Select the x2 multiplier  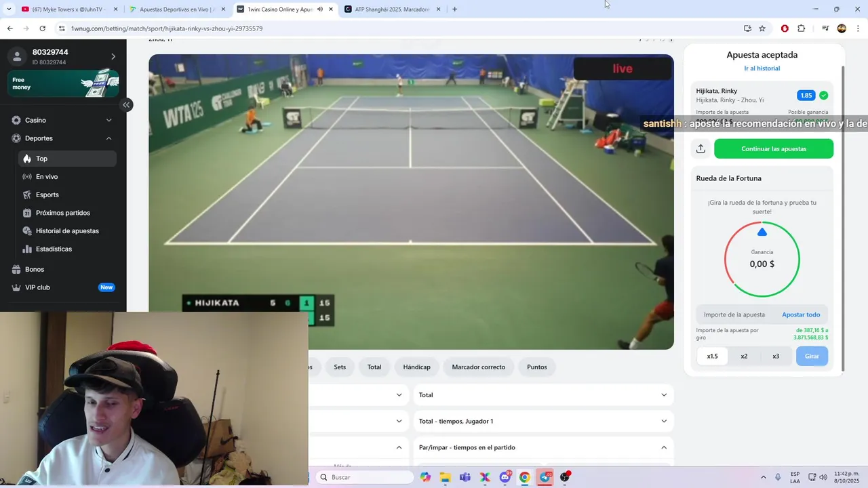(x=744, y=356)
